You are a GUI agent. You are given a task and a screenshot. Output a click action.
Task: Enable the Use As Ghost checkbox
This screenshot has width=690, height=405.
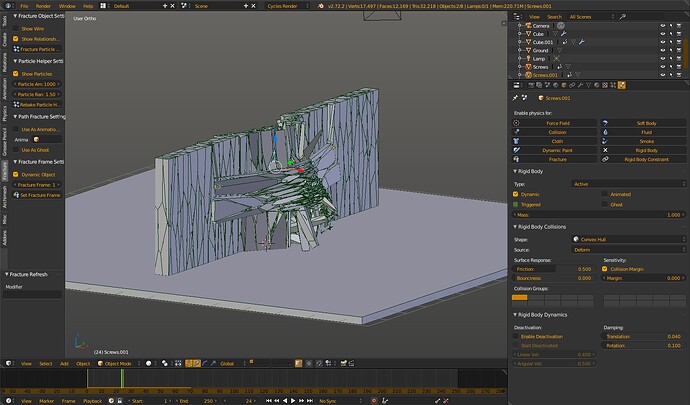tap(16, 150)
